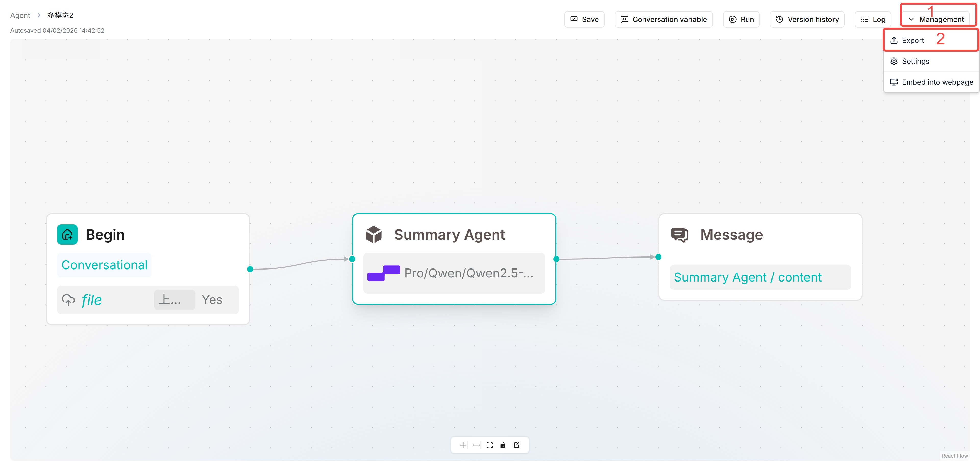Click Summary Agent input handle

click(x=352, y=259)
